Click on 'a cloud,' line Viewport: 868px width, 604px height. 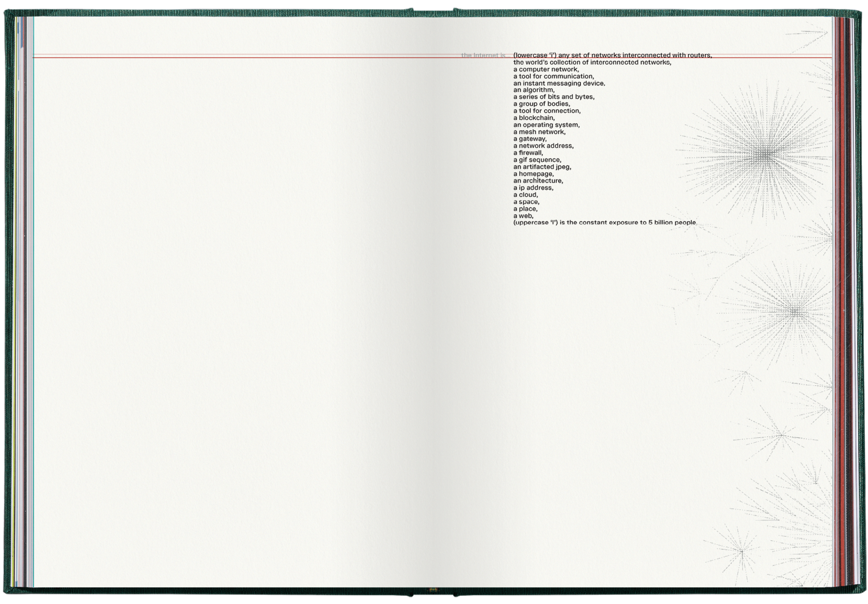coord(526,195)
